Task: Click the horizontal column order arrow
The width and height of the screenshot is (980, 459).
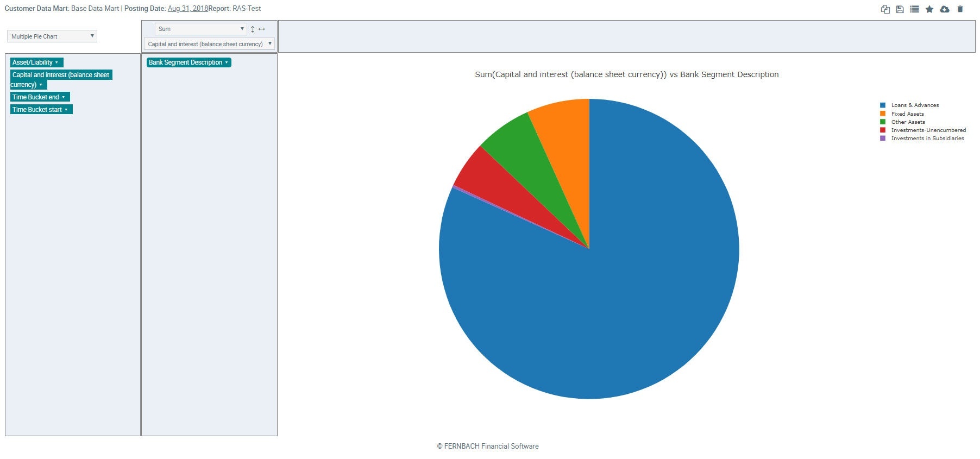Action: click(262, 29)
